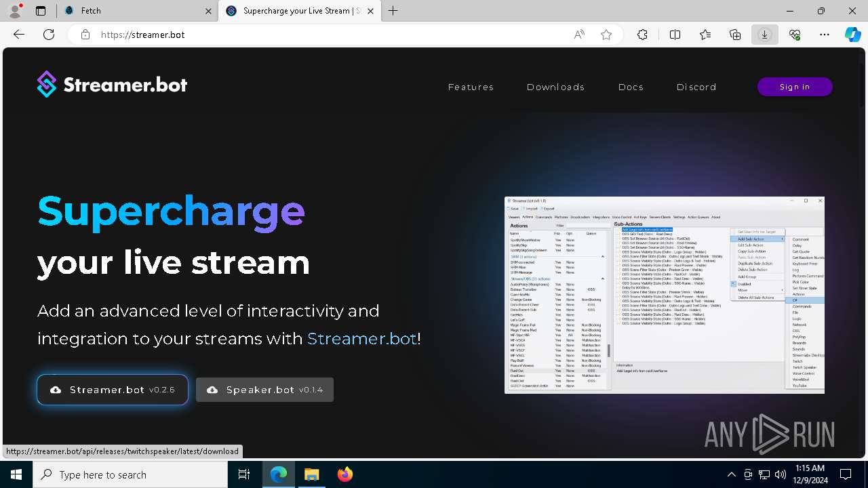Screen dimensions: 868x488
Task: Open a new browser tab
Action: tap(393, 11)
